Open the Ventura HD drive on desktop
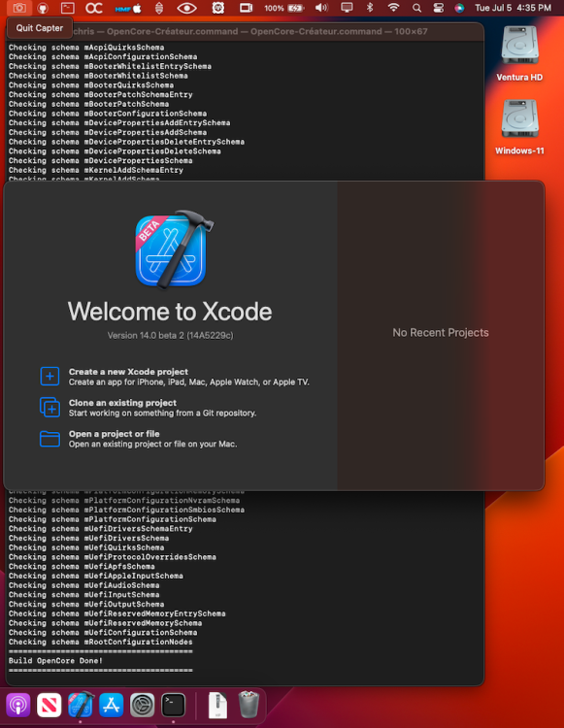 tap(519, 53)
